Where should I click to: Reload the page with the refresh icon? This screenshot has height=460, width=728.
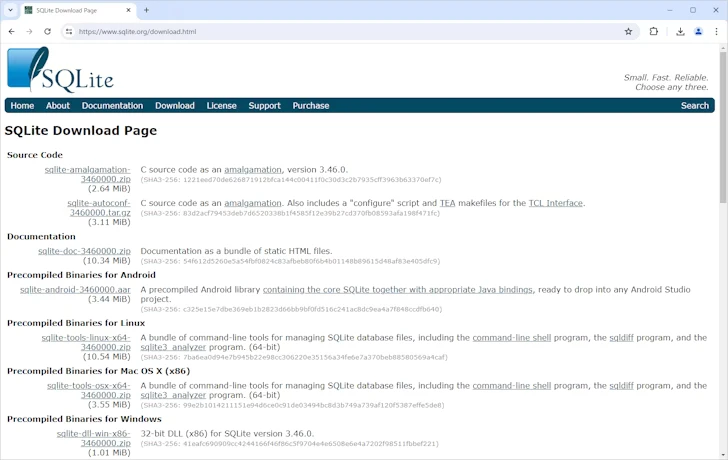click(x=47, y=32)
